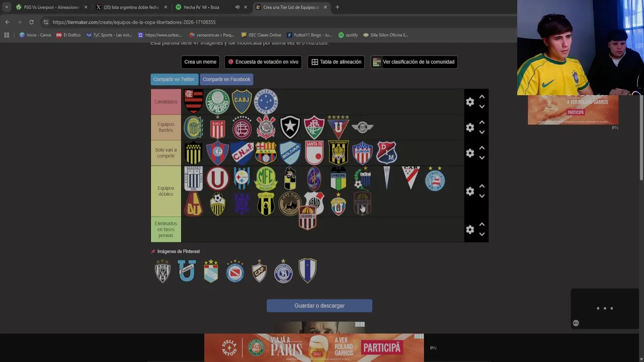View Ver clasificación de la comunidad
This screenshot has height=362, width=644.
click(414, 62)
